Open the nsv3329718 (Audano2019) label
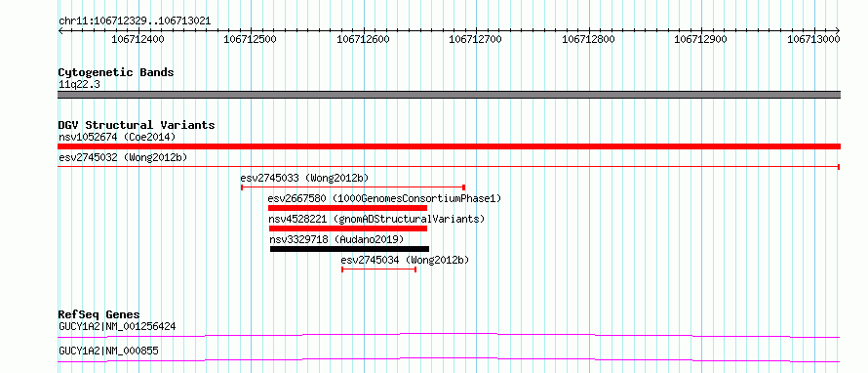 (336, 239)
